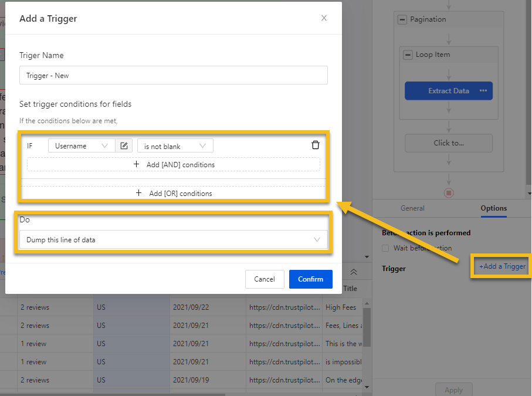Click the Trigger Name input field
This screenshot has height=396, width=532.
tap(174, 76)
